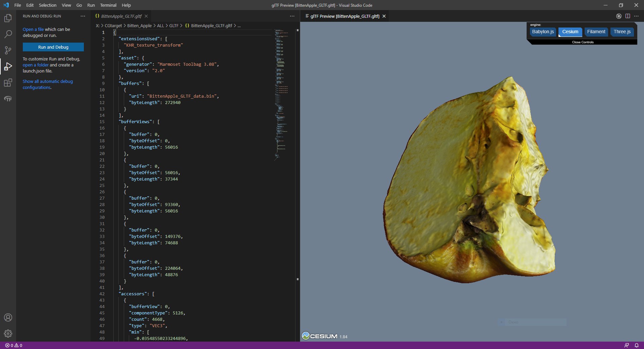The image size is (644, 349).
Task: Switch render engine to Three.js
Action: 622,32
